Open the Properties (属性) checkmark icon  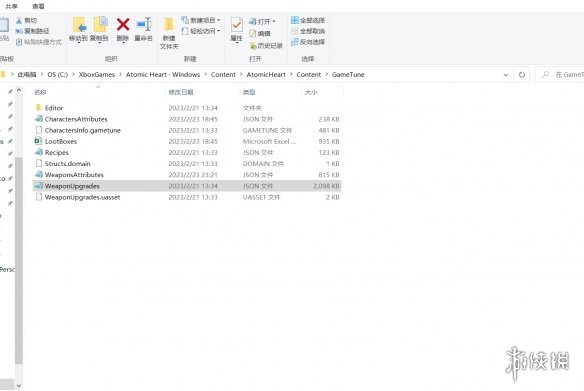pyautogui.click(x=237, y=25)
